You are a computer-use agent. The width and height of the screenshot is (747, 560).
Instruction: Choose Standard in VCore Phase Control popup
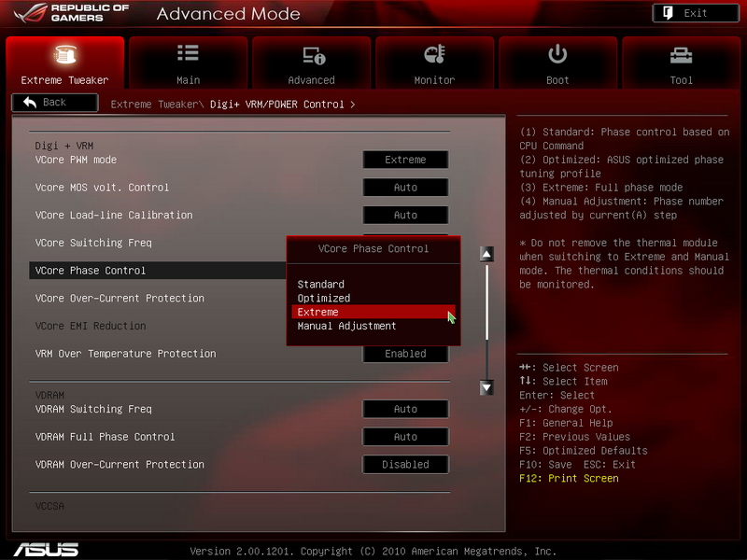pos(373,285)
